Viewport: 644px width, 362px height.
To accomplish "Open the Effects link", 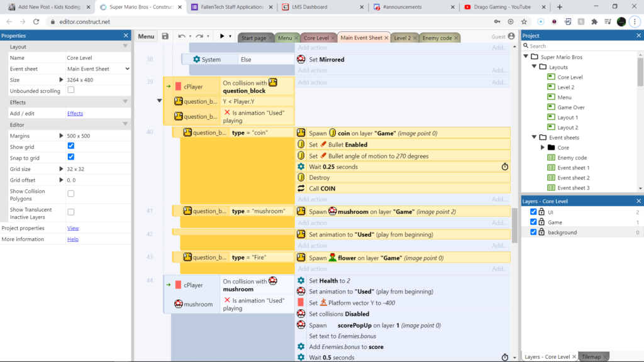I will point(75,113).
